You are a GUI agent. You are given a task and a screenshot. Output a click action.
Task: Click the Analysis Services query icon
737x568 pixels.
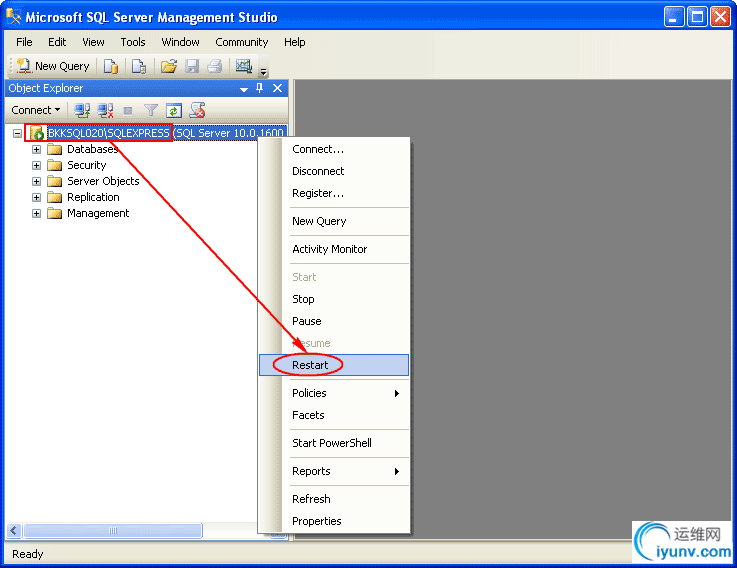point(139,66)
